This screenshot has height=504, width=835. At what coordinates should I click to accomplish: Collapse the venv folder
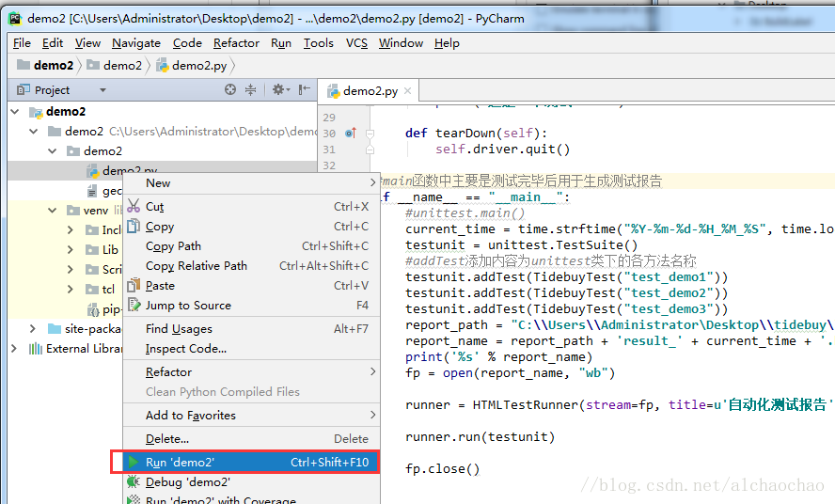(53, 211)
